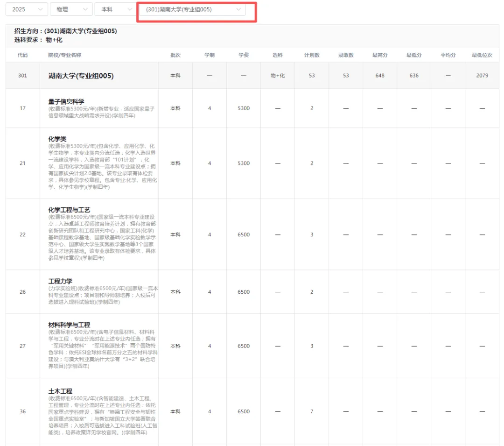Image resolution: width=504 pixels, height=446 pixels.
Task: Click code 301 in the first row
Action: 22,76
